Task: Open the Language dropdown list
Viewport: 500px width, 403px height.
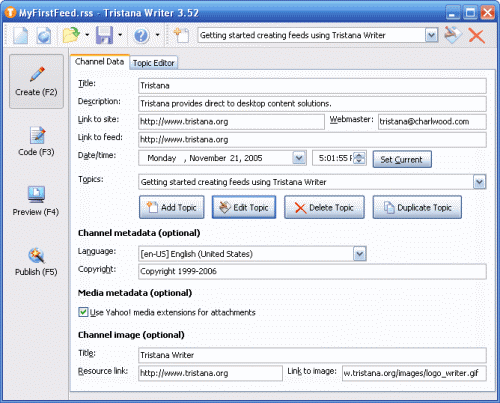Action: click(360, 254)
